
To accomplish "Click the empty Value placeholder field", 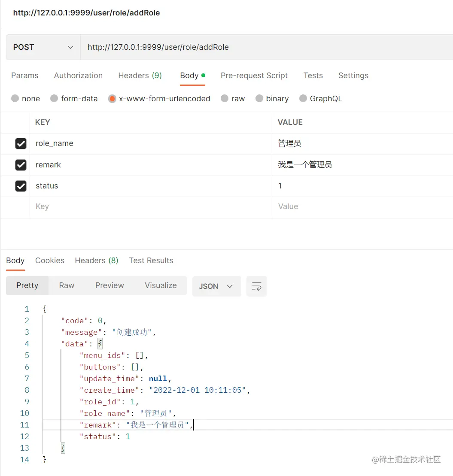I will (362, 207).
